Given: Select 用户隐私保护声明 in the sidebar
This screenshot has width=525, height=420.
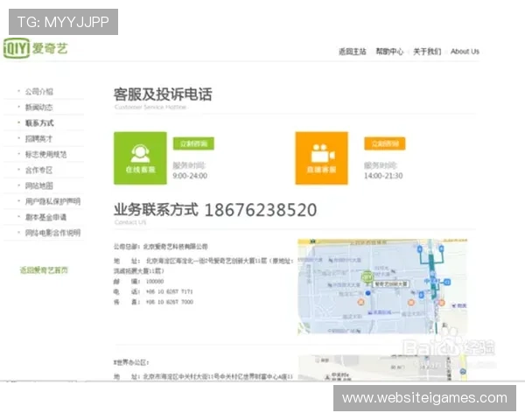Looking at the screenshot, I should (52, 201).
